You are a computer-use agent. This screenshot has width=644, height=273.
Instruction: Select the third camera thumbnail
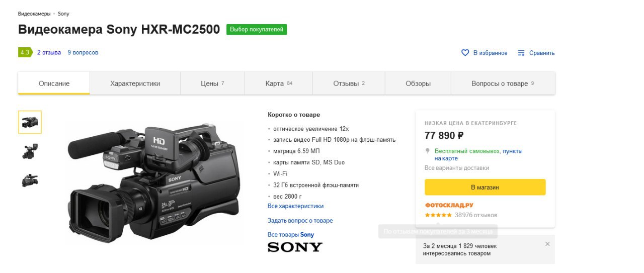click(x=30, y=180)
